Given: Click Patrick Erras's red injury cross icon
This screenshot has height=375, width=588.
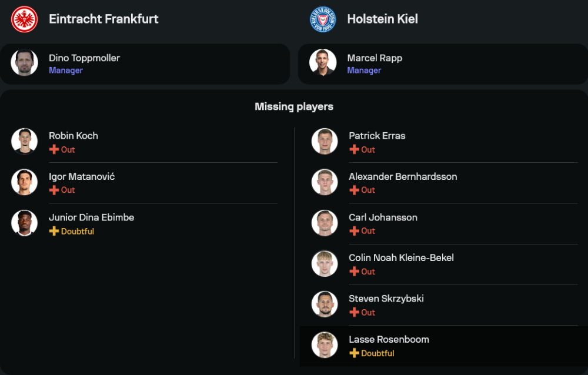Looking at the screenshot, I should click(x=354, y=149).
